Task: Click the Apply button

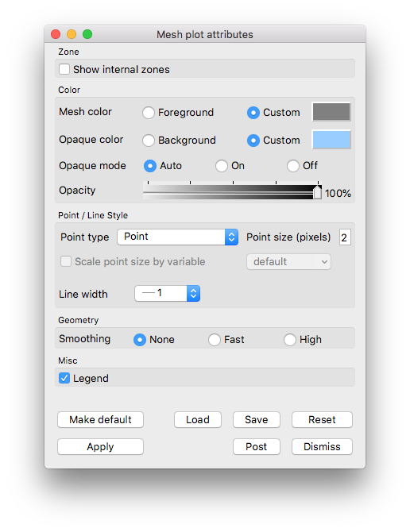Action: pyautogui.click(x=100, y=446)
